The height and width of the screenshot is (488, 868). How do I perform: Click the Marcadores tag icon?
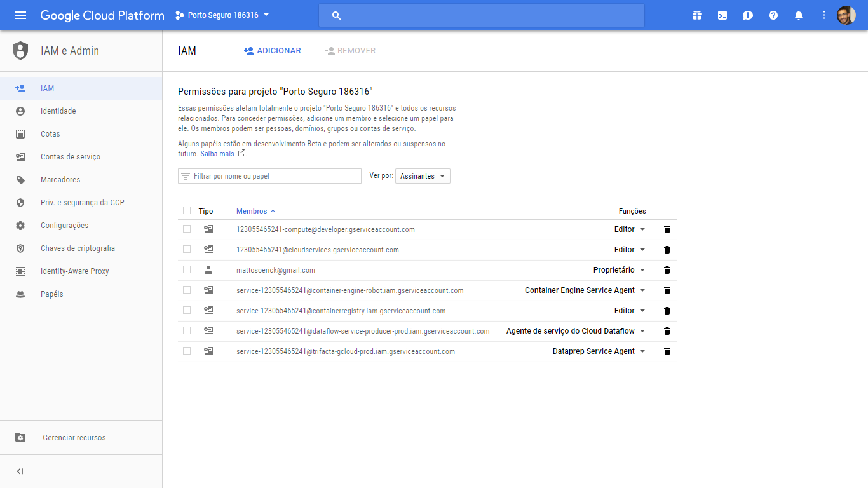(x=20, y=180)
